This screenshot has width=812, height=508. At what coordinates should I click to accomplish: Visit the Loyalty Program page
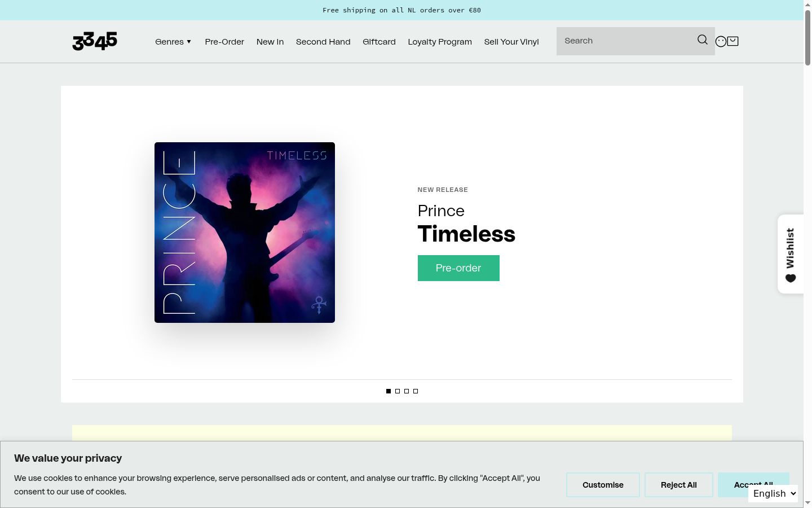tap(440, 42)
